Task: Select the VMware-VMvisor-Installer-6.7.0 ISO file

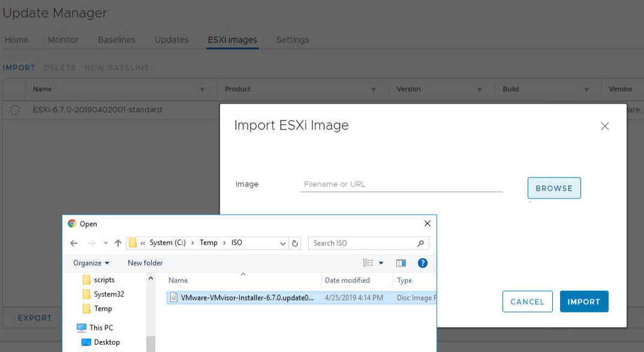Action: point(301,298)
